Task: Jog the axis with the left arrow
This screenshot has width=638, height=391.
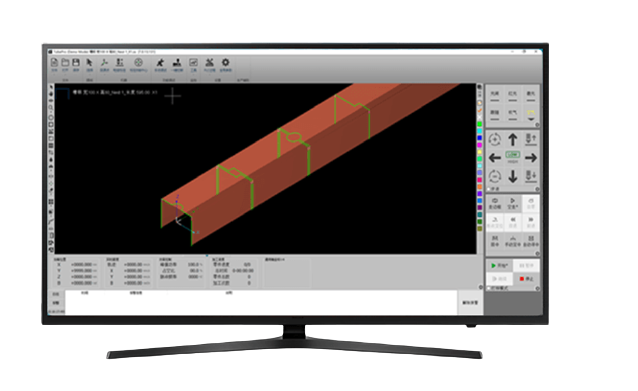Action: pyautogui.click(x=495, y=158)
